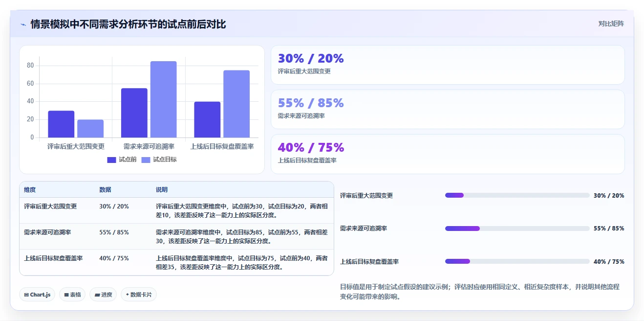Click the 试点目标 bar for 上线后目标复盘覆盖率
The image size is (644, 321).
[236, 104]
